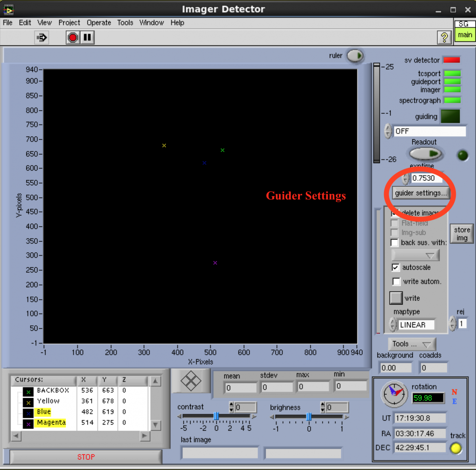The image size is (476, 470).
Task: Open the Help menu
Action: [177, 23]
